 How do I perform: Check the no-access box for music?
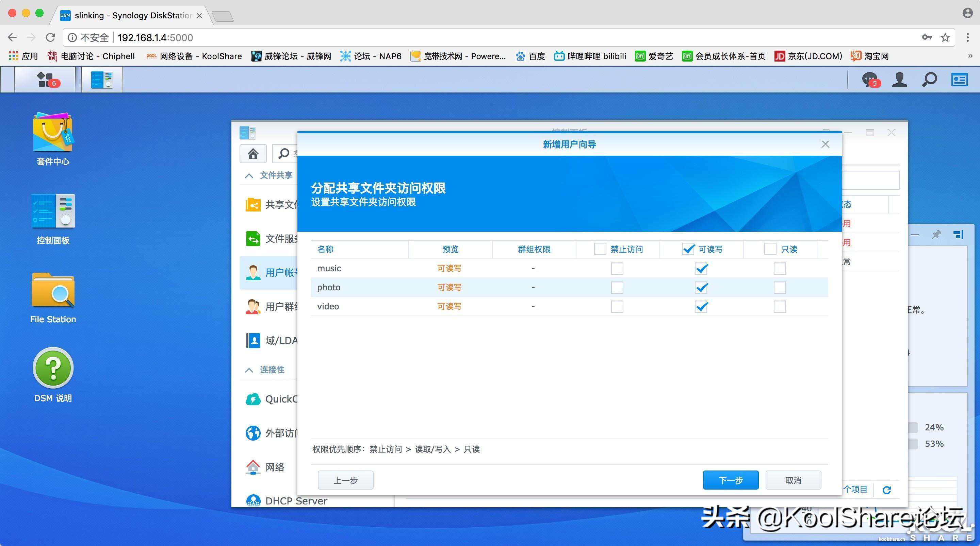(x=617, y=269)
